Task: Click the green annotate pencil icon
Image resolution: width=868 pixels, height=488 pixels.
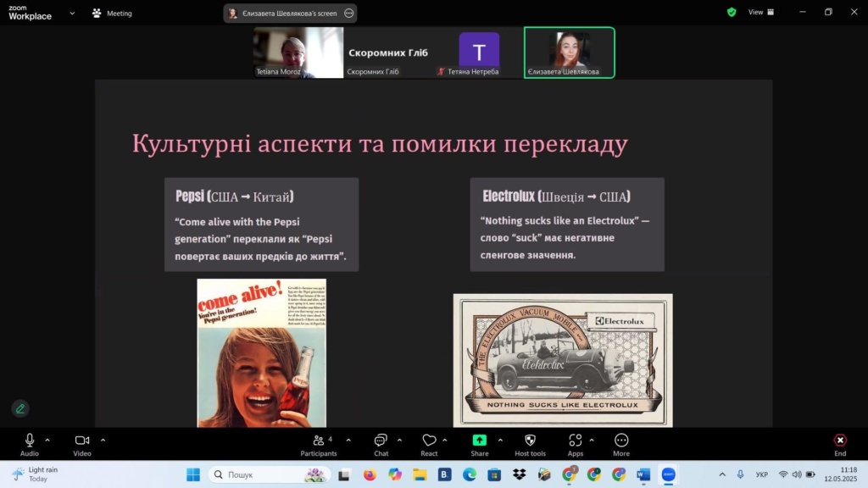Action: [x=20, y=409]
